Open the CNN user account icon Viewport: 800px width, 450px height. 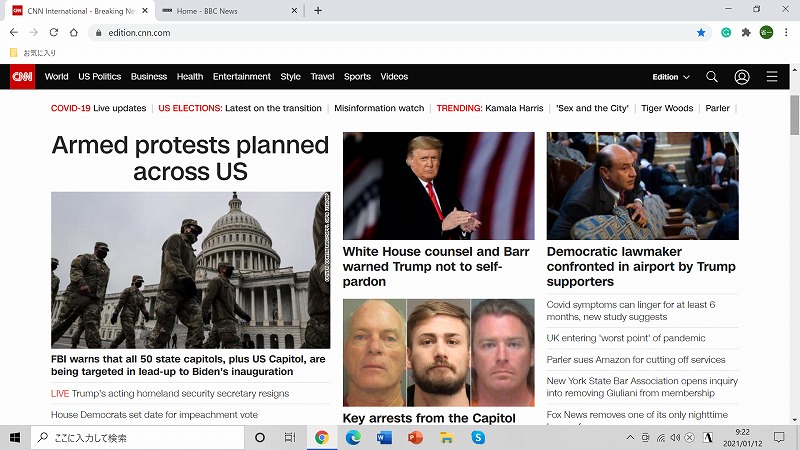click(742, 77)
